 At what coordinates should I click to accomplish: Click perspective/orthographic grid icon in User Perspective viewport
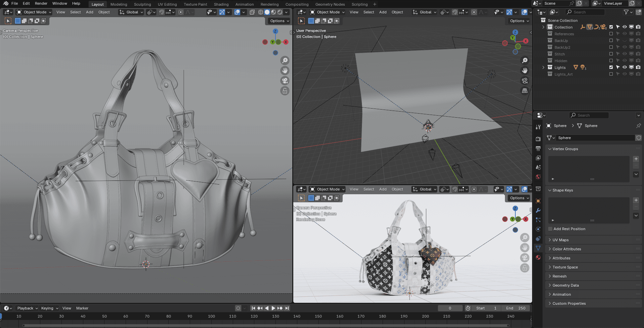(525, 91)
